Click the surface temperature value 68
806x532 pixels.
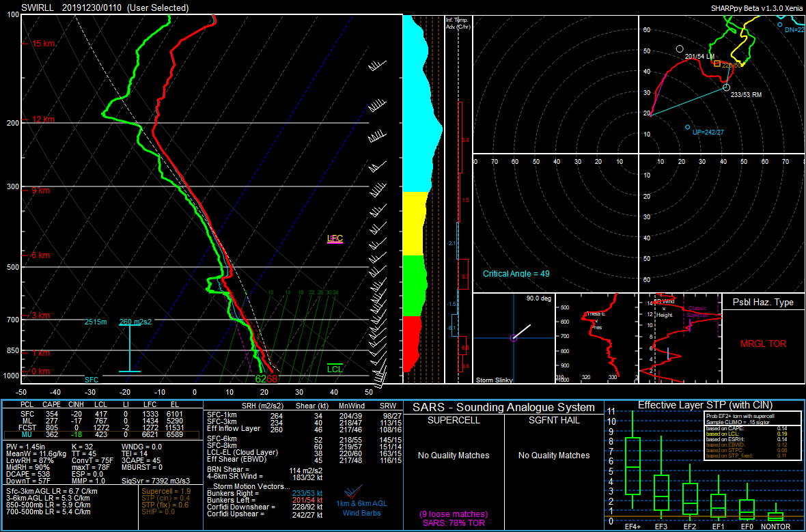coord(272,379)
